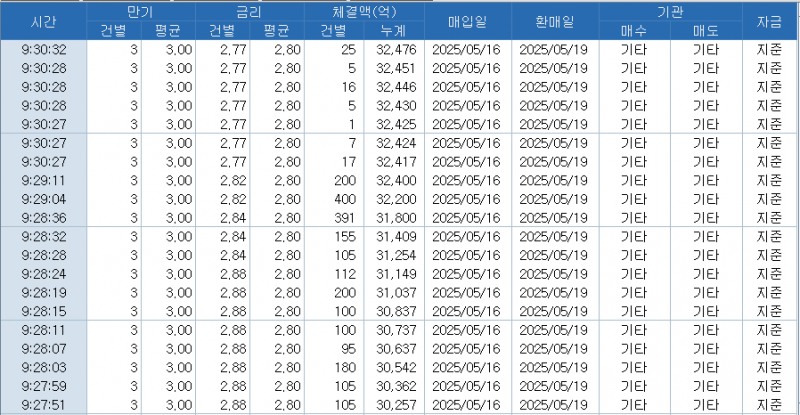
Task: Click 매입일 2025/05/16 in the 9:30:32 row
Action: click(x=467, y=50)
